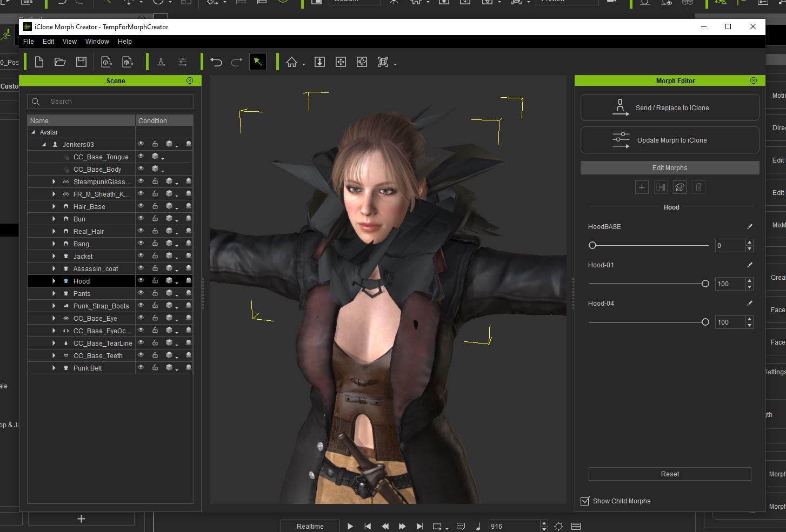
Task: Create a new project with the blank-page icon
Action: point(39,62)
